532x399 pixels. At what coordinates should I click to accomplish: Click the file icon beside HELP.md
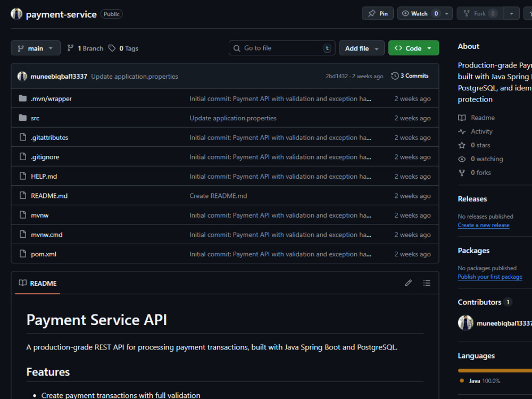[x=23, y=176]
